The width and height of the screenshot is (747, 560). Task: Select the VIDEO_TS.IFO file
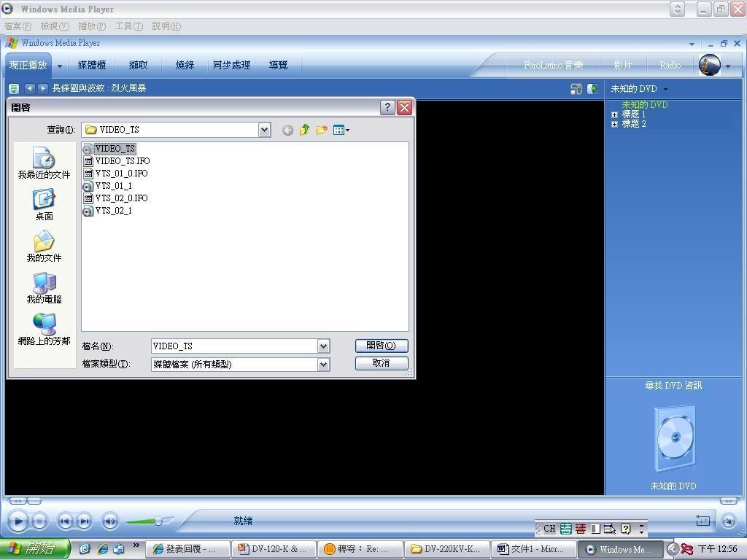click(117, 161)
